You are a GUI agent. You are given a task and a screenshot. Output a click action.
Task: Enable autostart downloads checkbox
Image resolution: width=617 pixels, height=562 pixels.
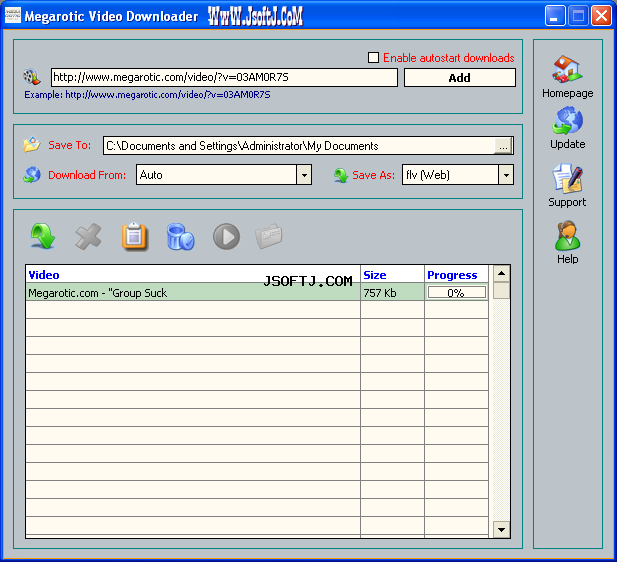click(x=373, y=57)
